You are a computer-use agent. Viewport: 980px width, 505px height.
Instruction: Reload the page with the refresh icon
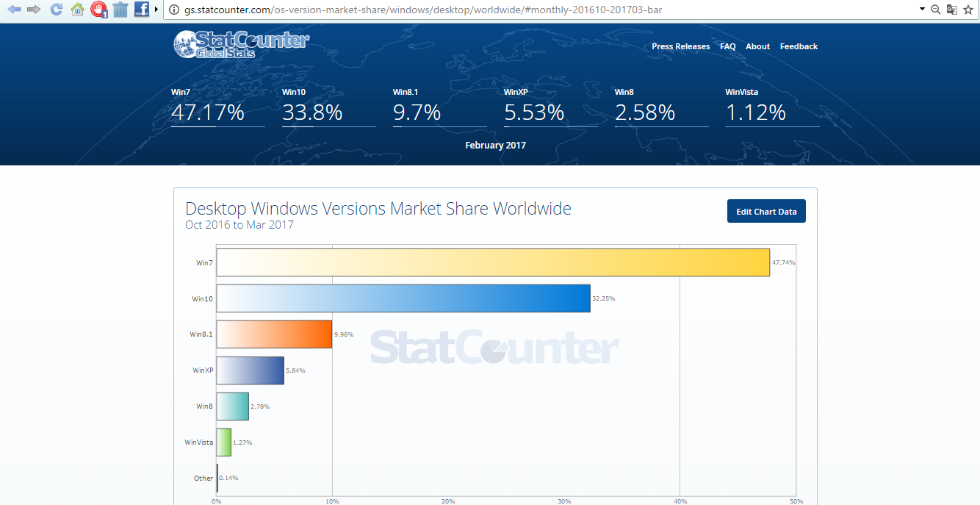click(56, 10)
